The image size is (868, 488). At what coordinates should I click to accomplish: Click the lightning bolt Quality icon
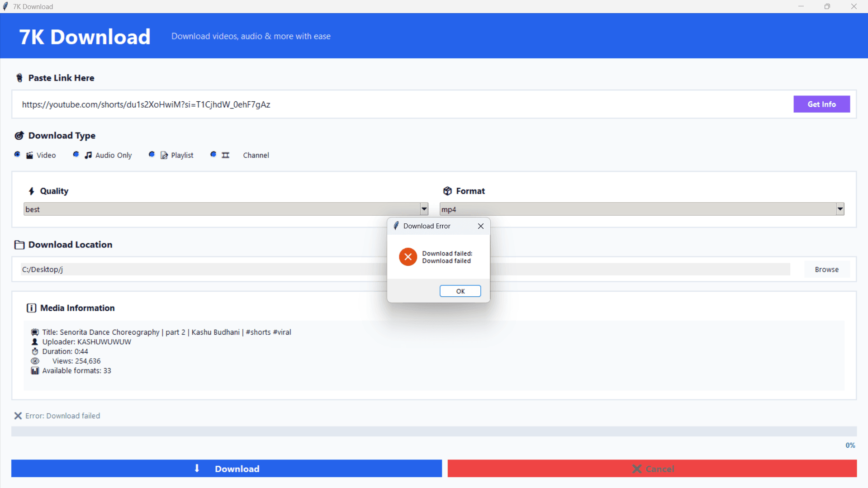tap(31, 191)
